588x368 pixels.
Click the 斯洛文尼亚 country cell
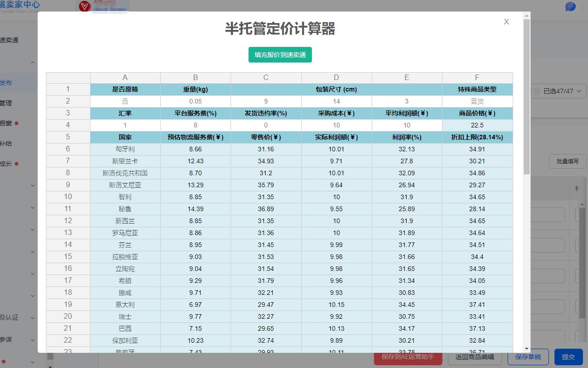tap(125, 185)
